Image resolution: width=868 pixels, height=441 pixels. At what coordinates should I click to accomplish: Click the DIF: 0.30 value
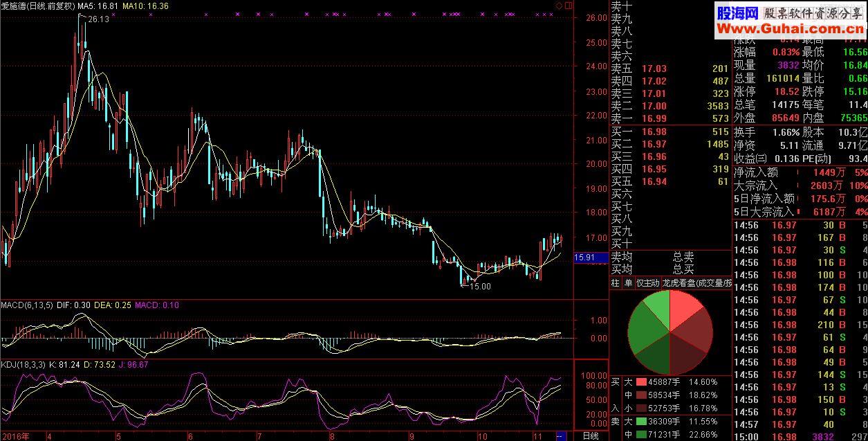click(x=72, y=305)
